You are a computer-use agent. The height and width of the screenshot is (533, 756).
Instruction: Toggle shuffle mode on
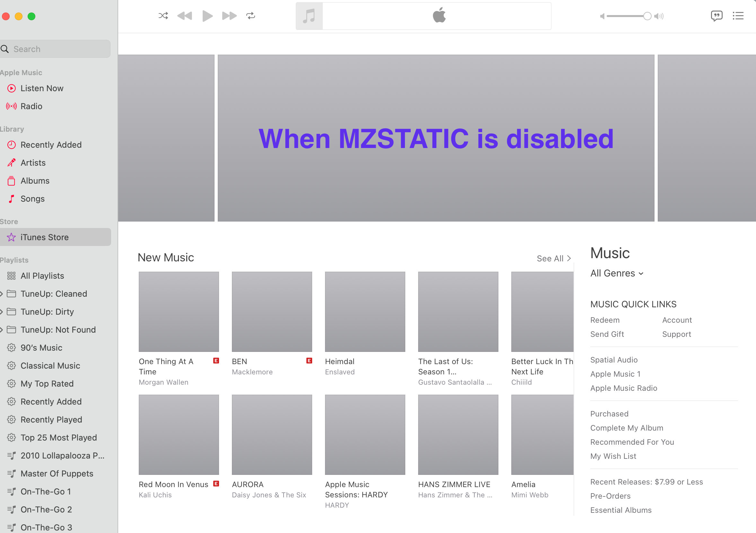(x=163, y=16)
